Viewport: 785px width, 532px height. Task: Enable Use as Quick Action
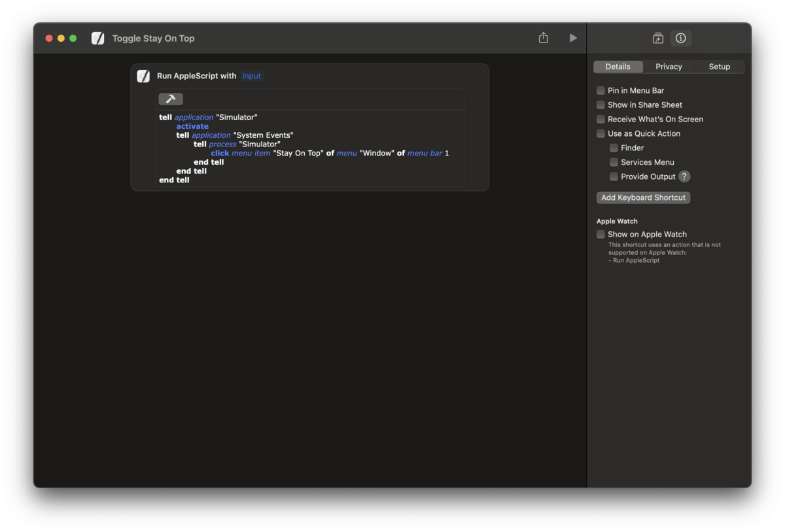[600, 133]
